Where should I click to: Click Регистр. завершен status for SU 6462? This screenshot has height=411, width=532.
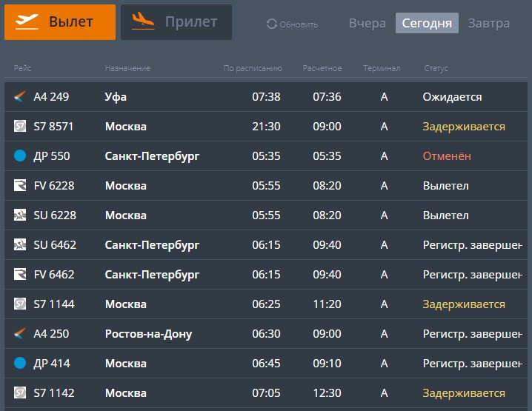[472, 245]
